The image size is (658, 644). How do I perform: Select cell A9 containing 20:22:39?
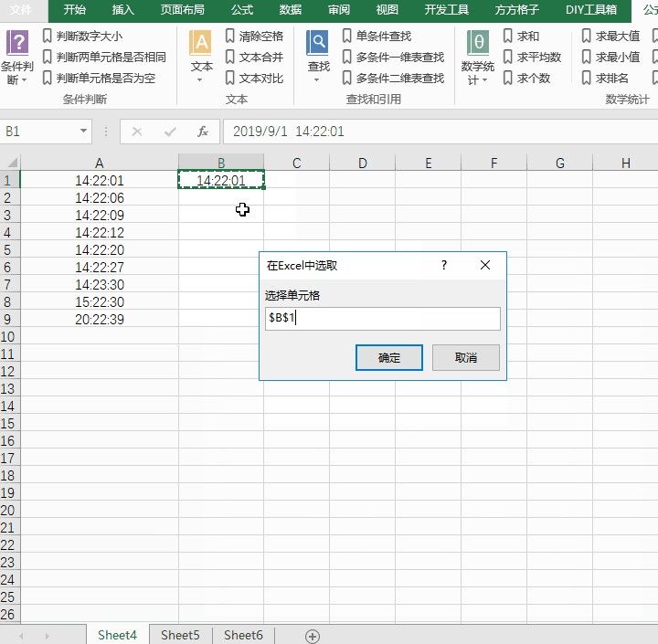pos(100,320)
